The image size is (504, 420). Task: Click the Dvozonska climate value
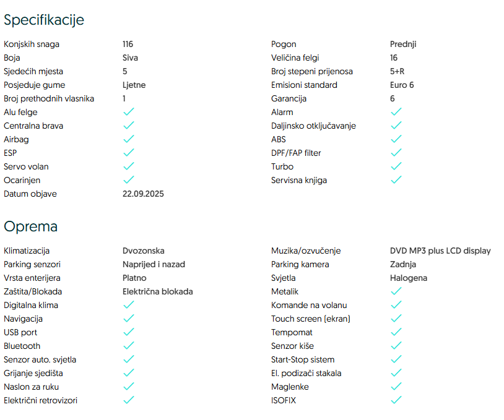pos(144,251)
